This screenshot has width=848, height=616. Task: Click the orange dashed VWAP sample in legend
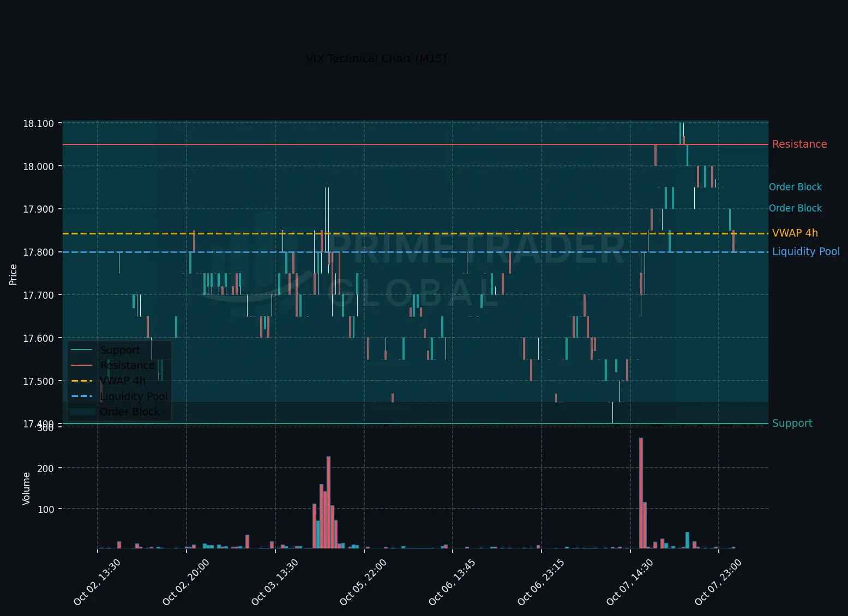(x=82, y=381)
